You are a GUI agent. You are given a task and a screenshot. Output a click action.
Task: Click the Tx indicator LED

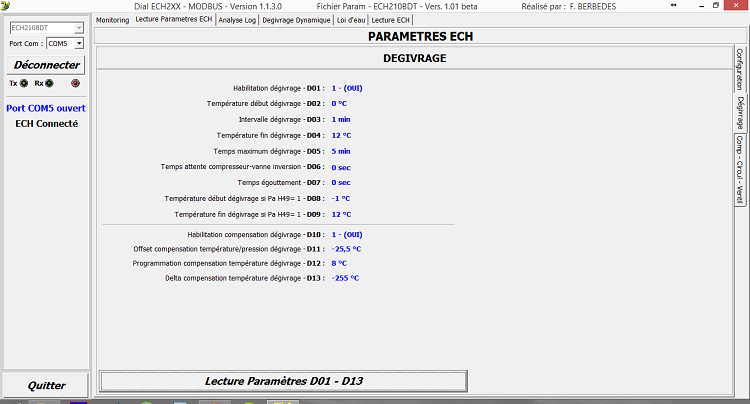coord(23,84)
